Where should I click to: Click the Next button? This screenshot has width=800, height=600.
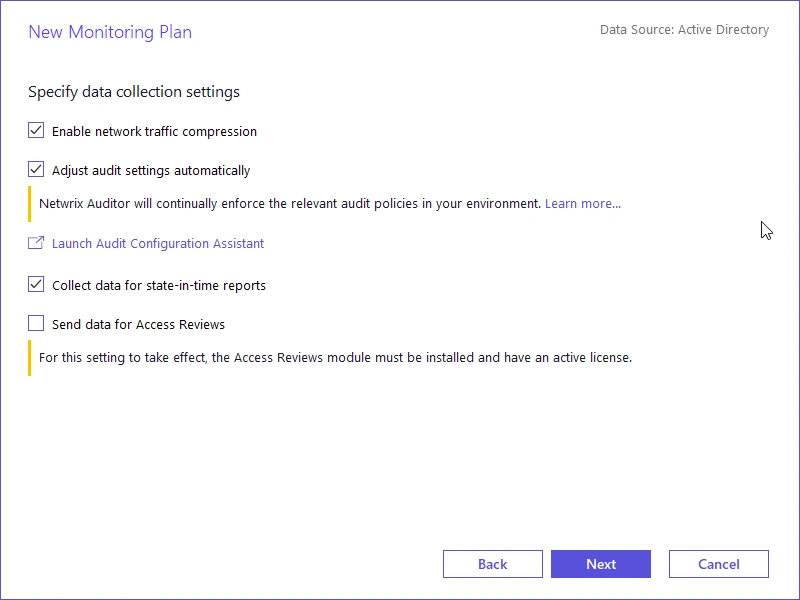click(601, 563)
